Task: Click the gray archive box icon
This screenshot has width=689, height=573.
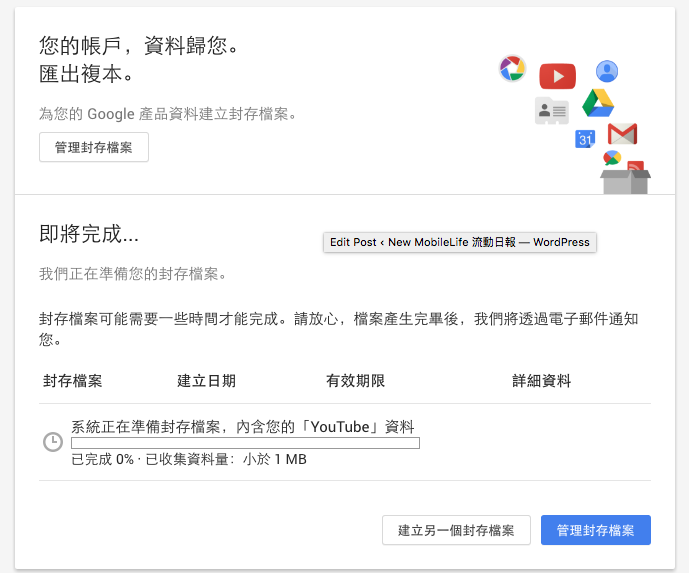Action: 625,182
